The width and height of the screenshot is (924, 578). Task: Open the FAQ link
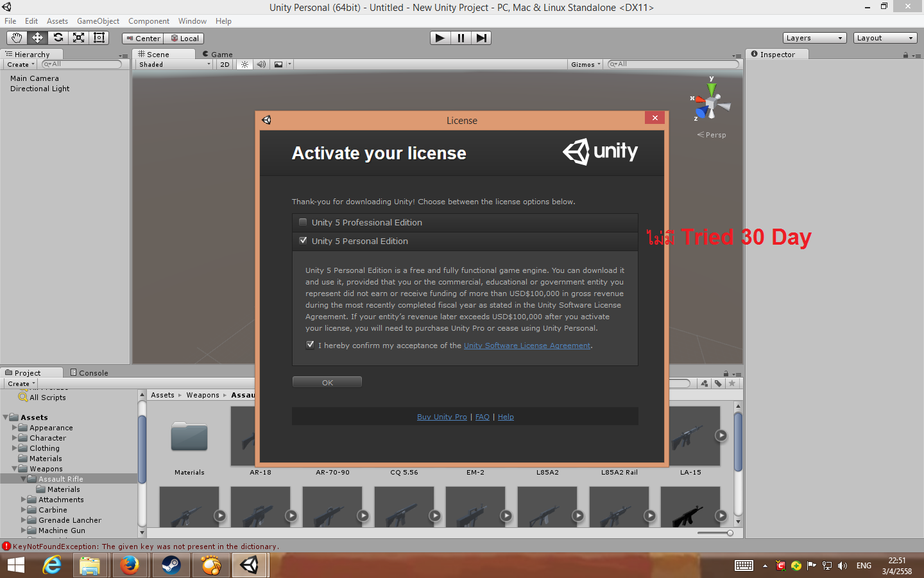point(483,417)
